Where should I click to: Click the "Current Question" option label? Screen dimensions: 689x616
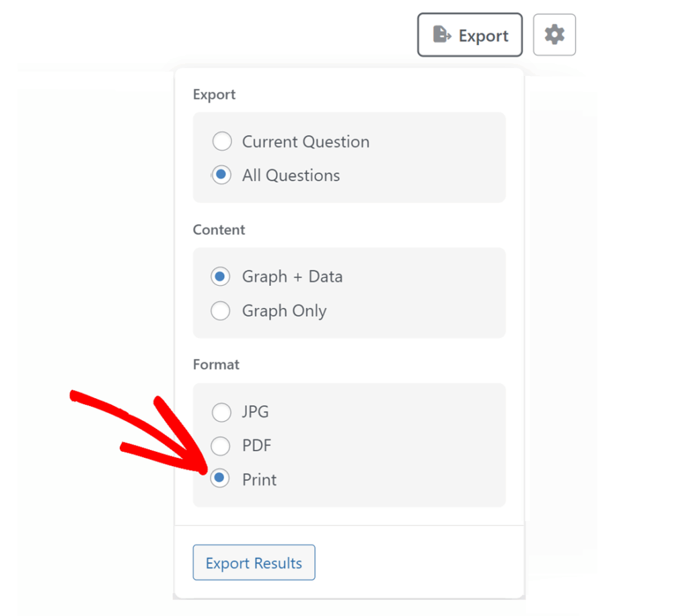305,142
